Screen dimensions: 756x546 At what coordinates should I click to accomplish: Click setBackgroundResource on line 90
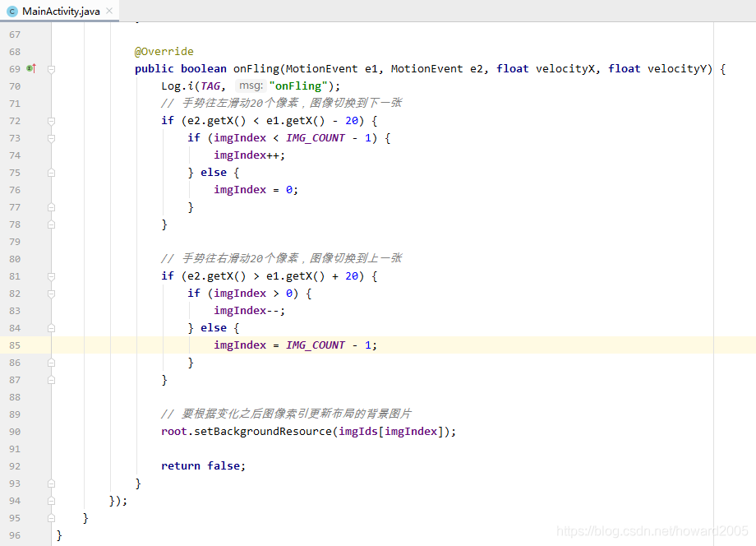[x=263, y=431]
